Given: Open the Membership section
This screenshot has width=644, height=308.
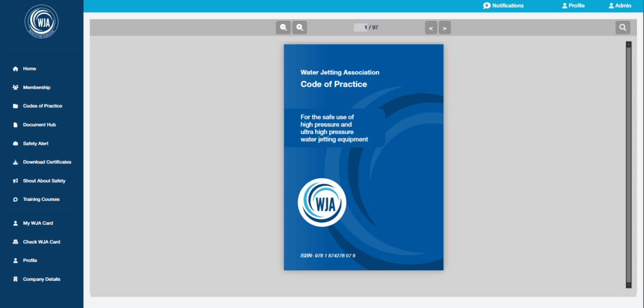Looking at the screenshot, I should pyautogui.click(x=36, y=88).
